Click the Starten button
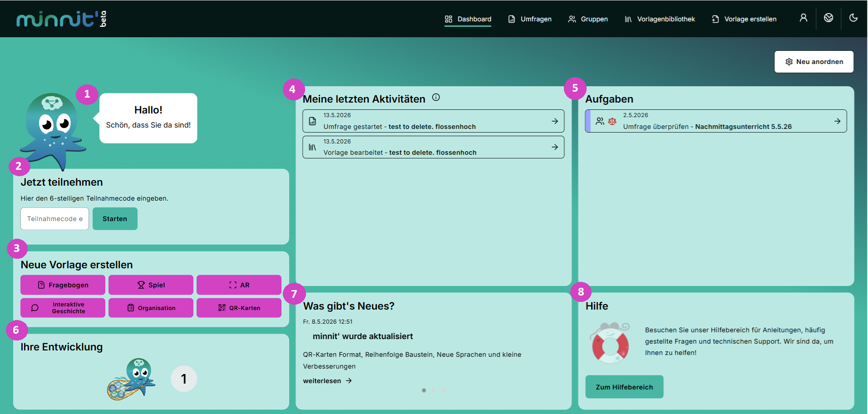The height and width of the screenshot is (414, 868). [x=115, y=219]
